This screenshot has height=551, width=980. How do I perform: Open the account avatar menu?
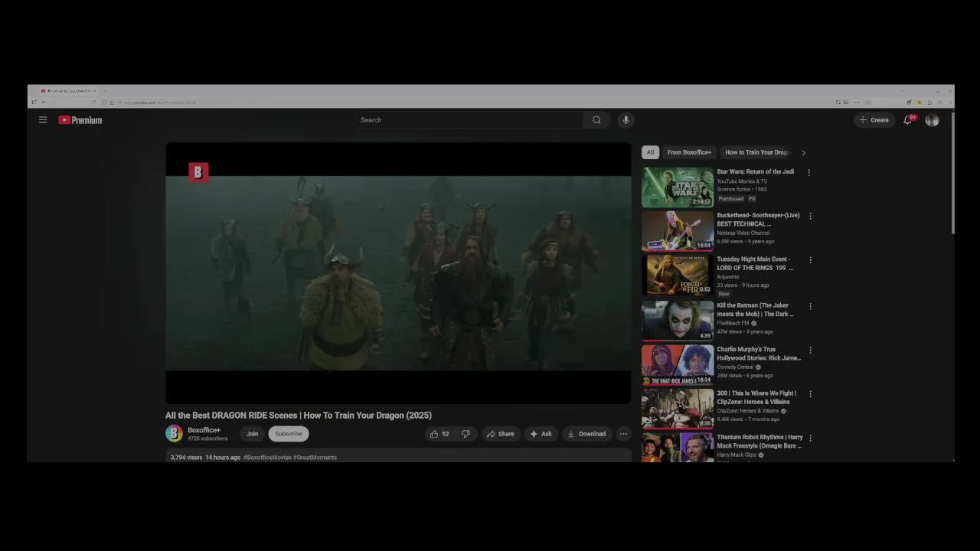point(932,120)
